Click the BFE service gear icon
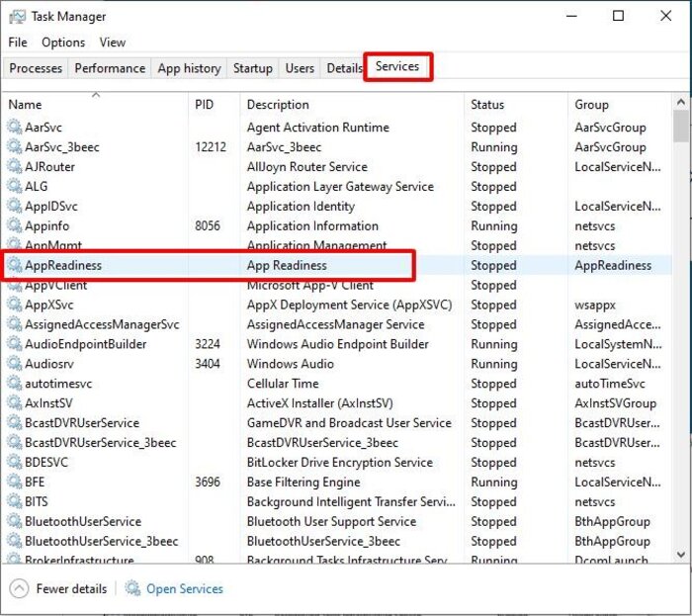The width and height of the screenshot is (692, 616). coord(14,482)
